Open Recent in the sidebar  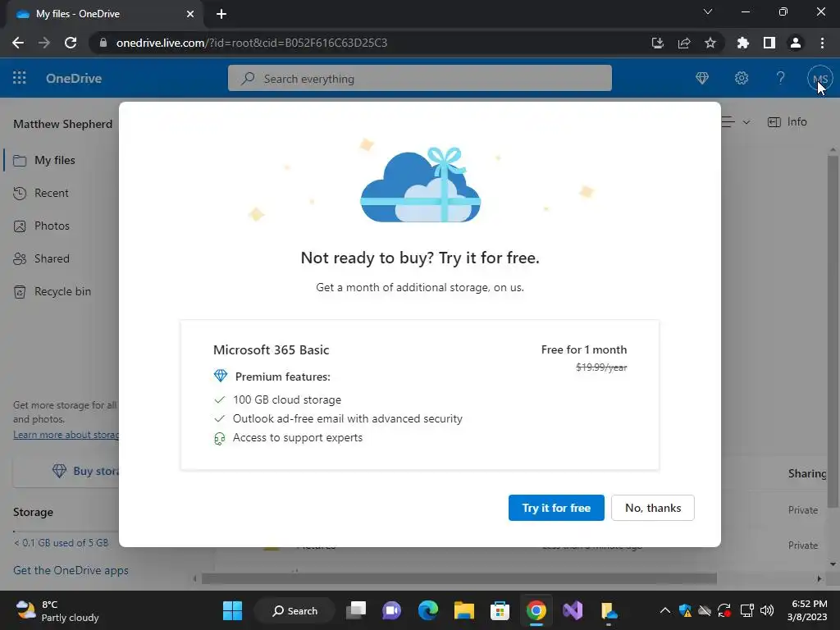pos(52,193)
